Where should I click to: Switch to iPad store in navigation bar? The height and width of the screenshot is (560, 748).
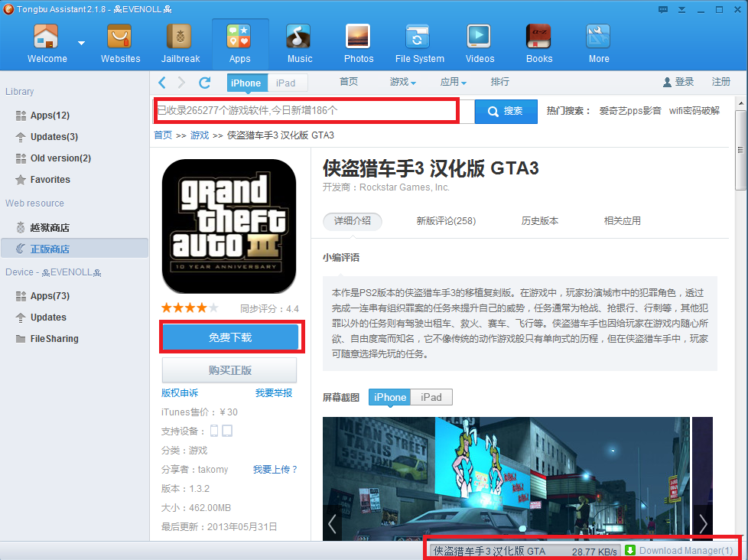[x=286, y=83]
